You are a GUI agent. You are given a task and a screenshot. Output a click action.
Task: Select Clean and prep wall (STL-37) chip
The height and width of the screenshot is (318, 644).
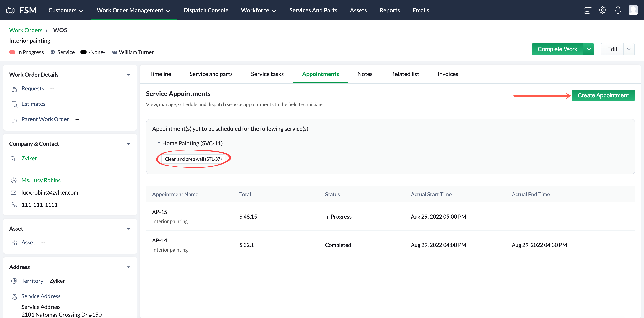click(x=193, y=159)
